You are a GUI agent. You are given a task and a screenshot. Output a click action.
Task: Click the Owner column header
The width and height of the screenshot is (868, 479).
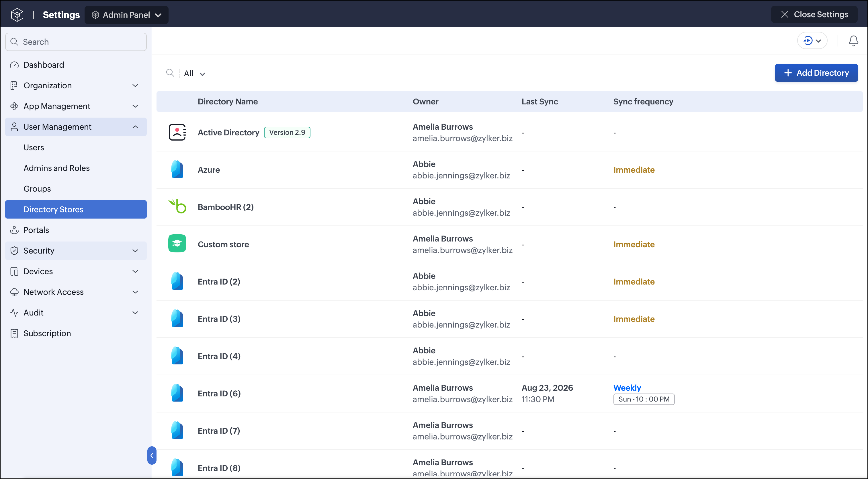426,102
